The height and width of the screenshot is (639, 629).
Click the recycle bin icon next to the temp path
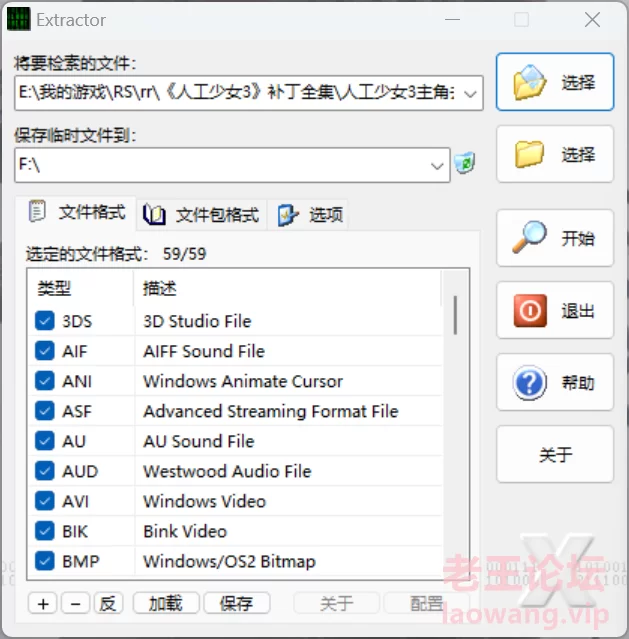465,163
